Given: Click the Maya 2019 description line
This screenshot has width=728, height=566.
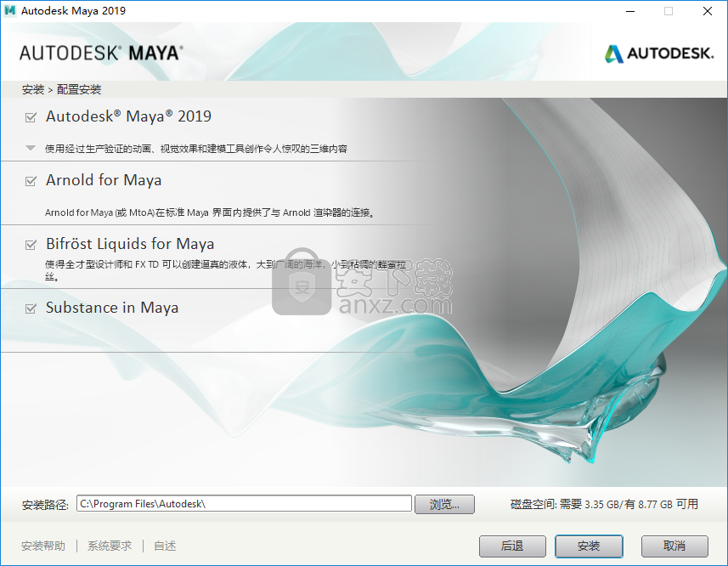Looking at the screenshot, I should 196,149.
